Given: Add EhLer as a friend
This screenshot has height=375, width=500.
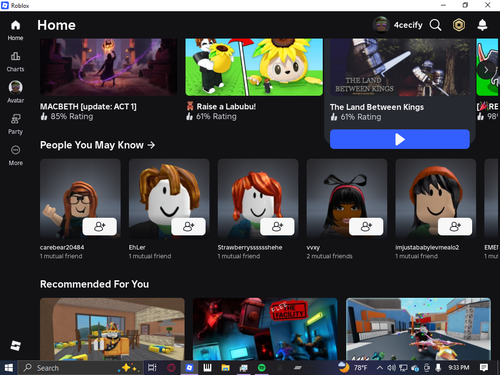Looking at the screenshot, I should [188, 227].
